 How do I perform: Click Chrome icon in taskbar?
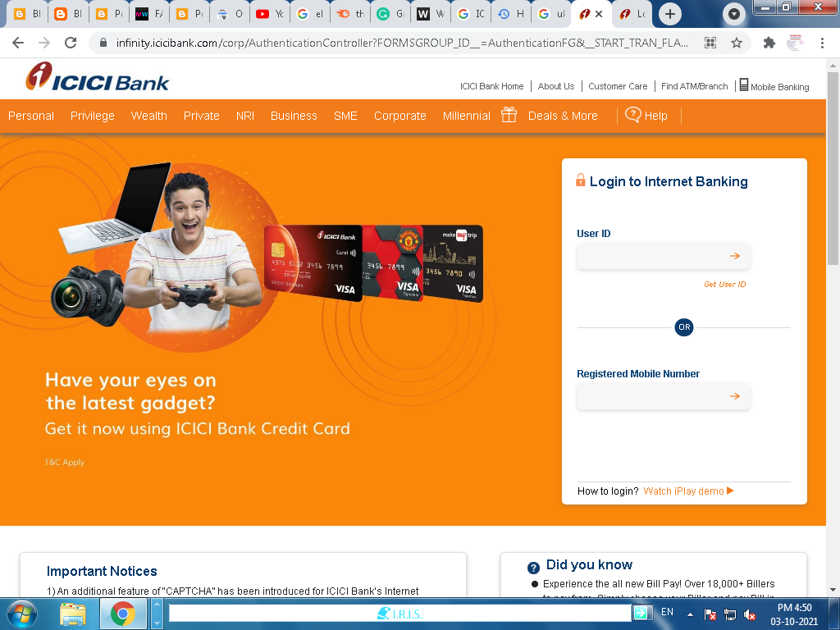(123, 614)
